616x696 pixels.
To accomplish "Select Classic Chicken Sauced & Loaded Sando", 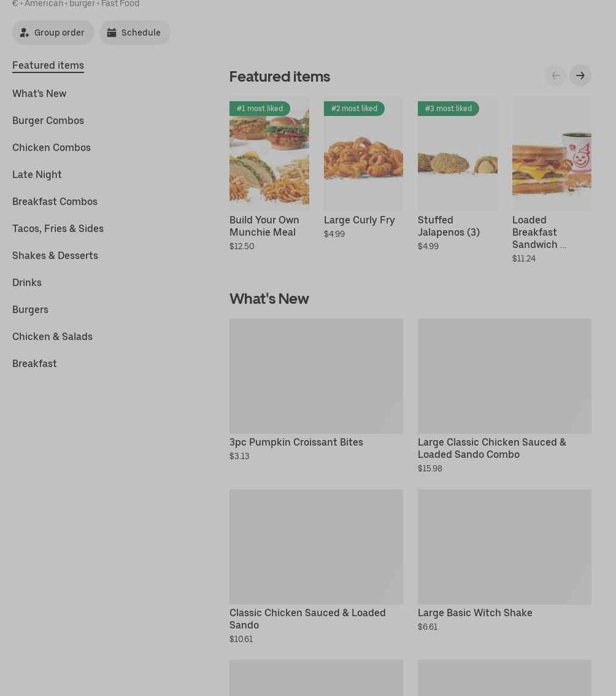I will (307, 619).
